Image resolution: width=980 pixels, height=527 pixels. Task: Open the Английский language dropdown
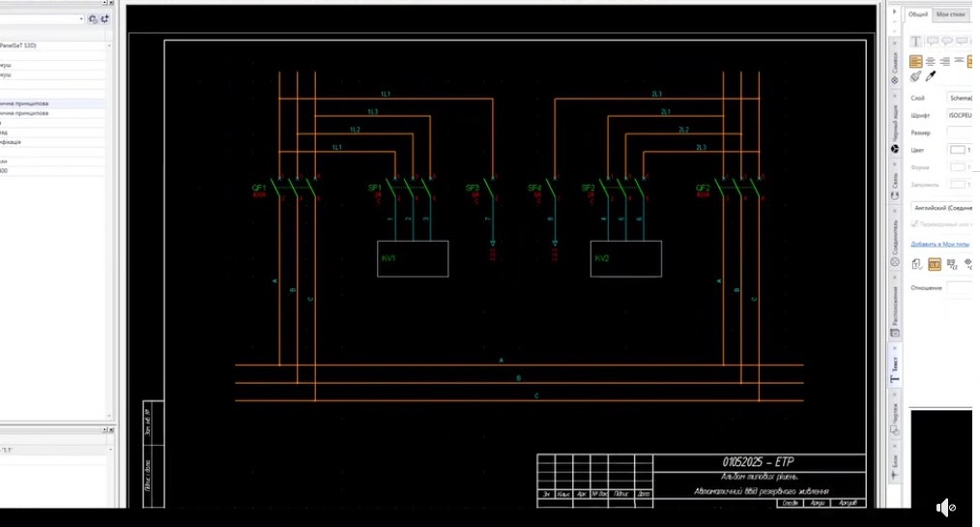click(941, 208)
